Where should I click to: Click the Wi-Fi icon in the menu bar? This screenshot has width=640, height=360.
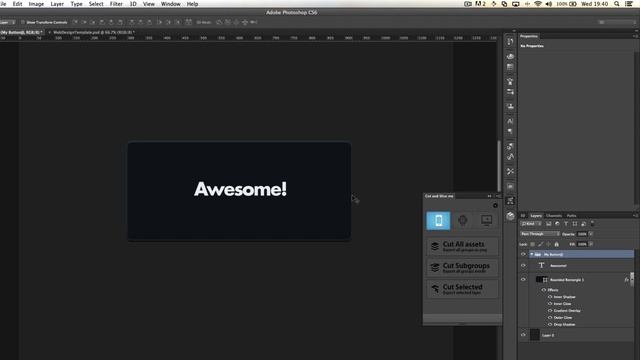tap(538, 4)
